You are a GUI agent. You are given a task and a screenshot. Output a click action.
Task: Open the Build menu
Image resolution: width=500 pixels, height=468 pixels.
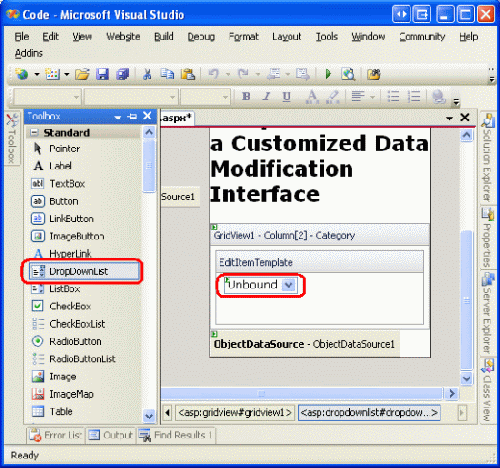164,36
